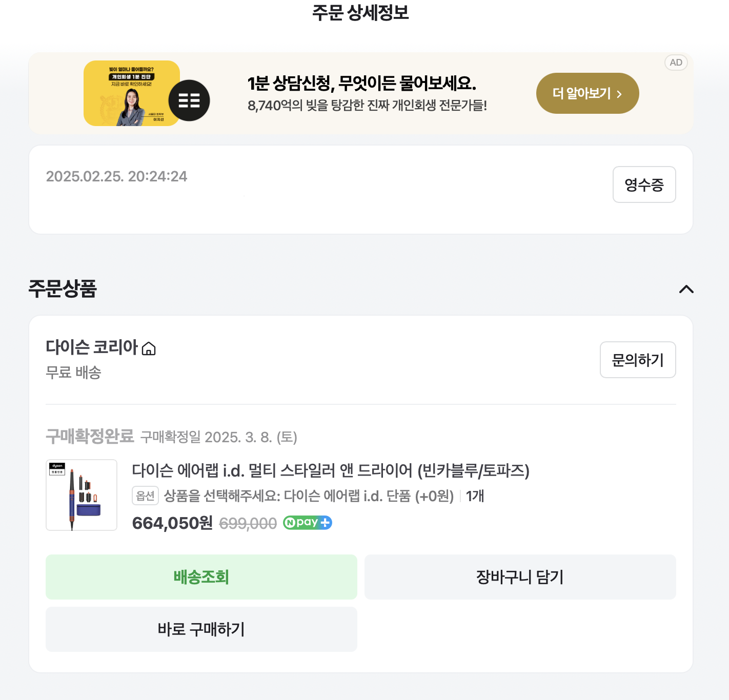Open the 다이슨 에어랩 i.d. product title link
Viewport: 729px width, 700px height.
331,470
